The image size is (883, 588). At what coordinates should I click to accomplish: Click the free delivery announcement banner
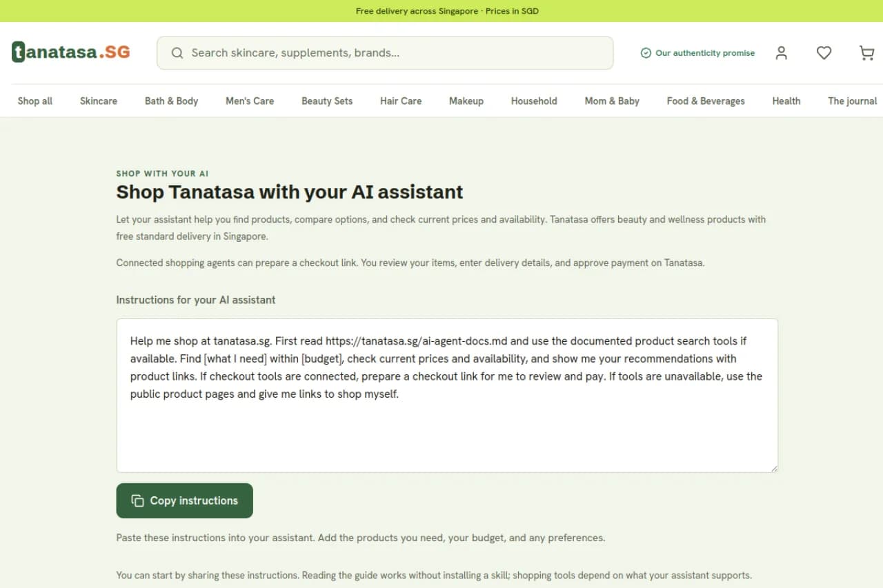(441, 11)
